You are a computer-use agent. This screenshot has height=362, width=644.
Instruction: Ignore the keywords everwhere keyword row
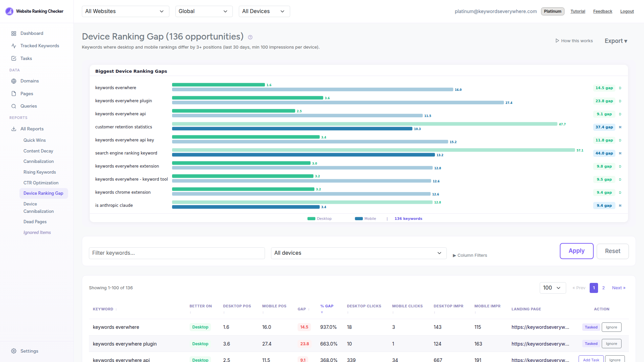pos(611,327)
